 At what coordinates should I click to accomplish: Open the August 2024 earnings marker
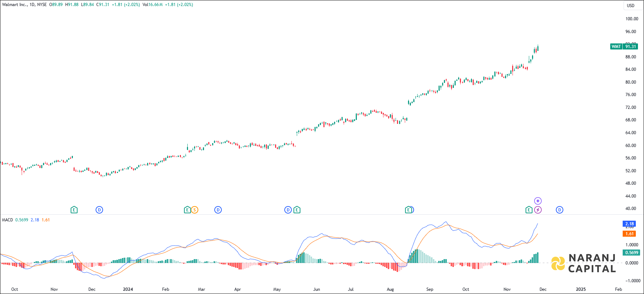(x=408, y=210)
